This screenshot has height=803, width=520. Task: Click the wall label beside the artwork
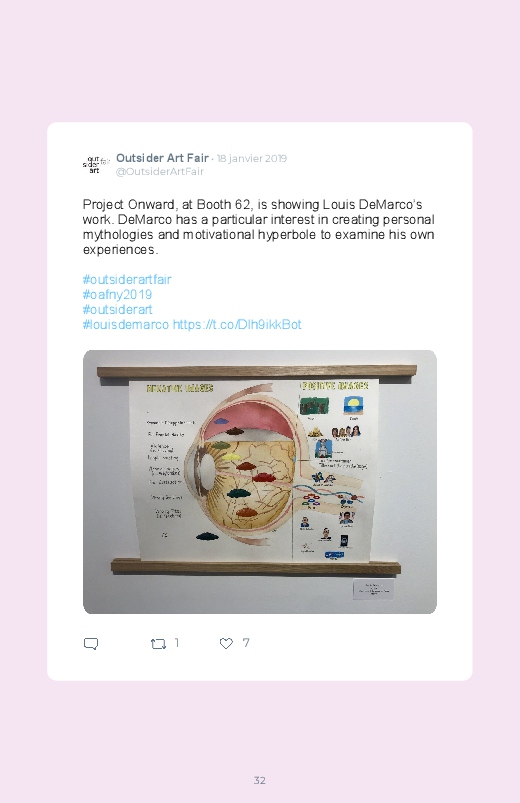point(373,589)
